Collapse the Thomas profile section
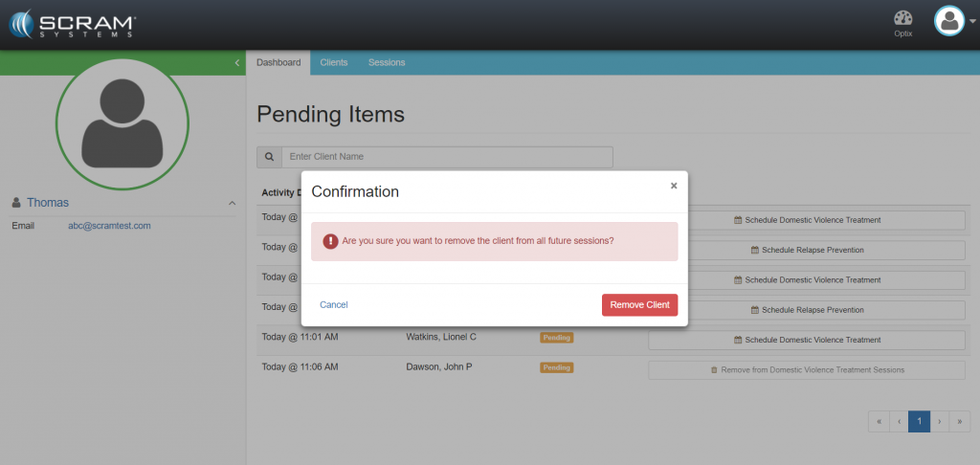 232,203
